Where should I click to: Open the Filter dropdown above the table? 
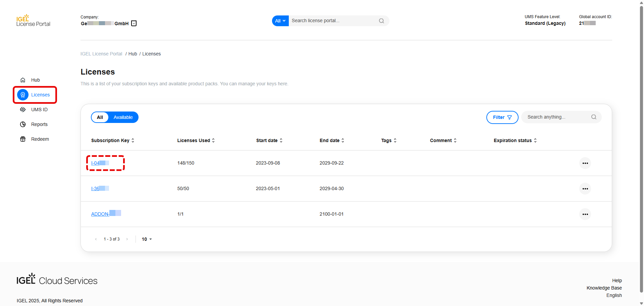502,117
